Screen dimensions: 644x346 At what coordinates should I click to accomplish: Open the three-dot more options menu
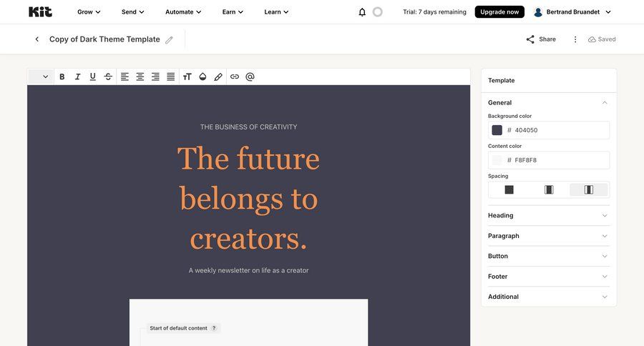click(x=575, y=39)
